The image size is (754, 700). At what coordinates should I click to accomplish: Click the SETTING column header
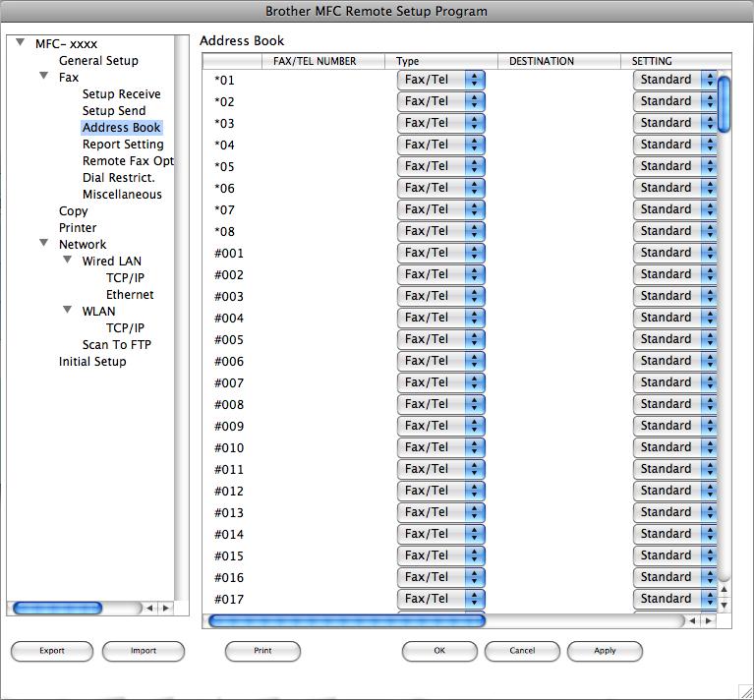pyautogui.click(x=675, y=61)
